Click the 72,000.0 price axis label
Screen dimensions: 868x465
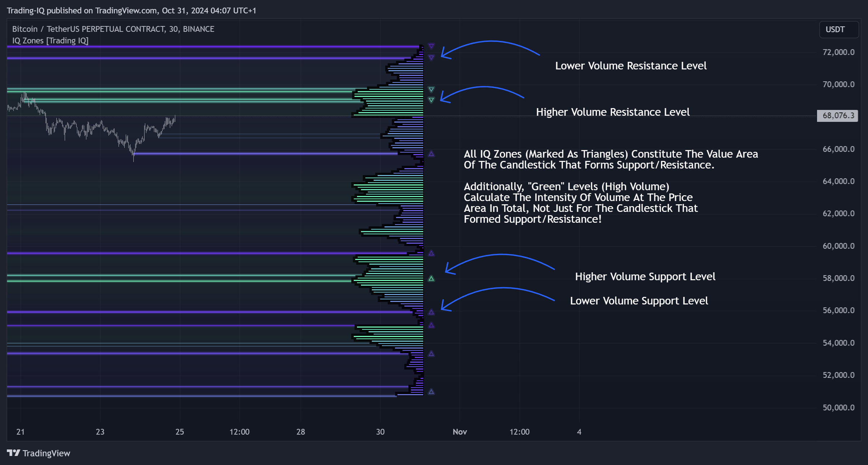coord(838,52)
